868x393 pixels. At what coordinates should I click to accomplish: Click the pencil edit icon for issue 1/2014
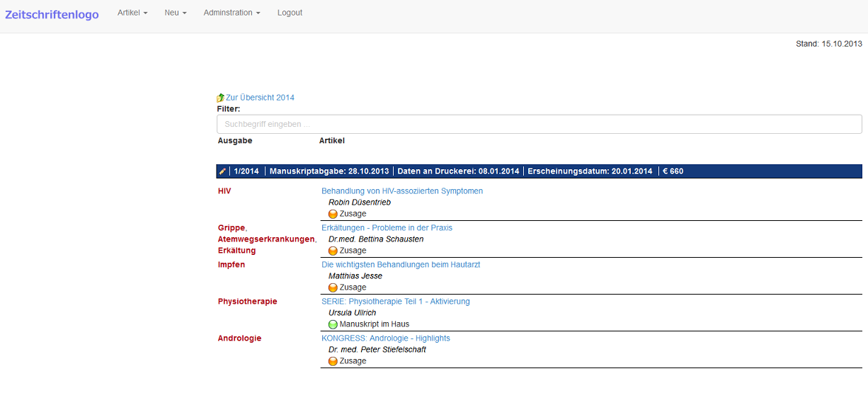click(222, 171)
